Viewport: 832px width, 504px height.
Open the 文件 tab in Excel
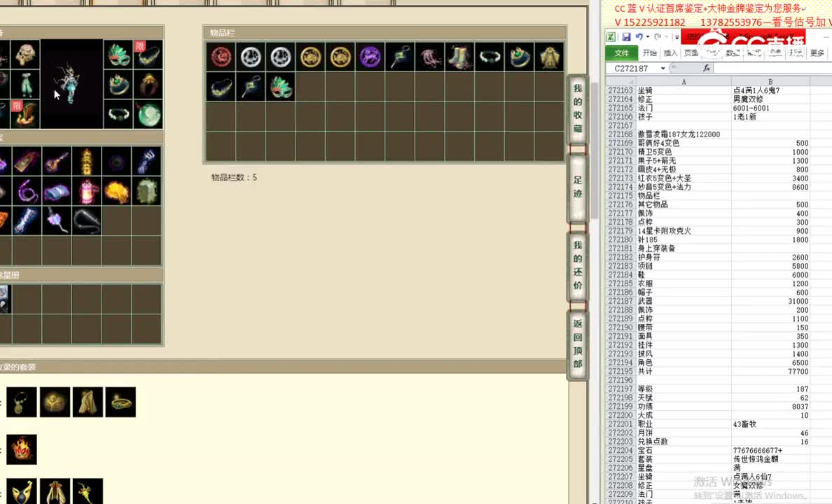click(x=621, y=53)
